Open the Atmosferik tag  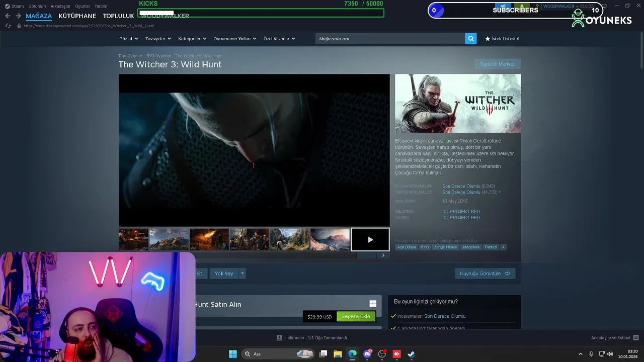click(x=471, y=247)
